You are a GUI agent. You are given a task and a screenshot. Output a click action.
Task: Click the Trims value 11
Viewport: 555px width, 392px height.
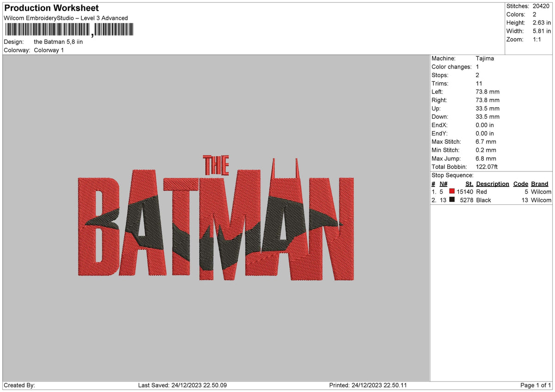tap(479, 83)
